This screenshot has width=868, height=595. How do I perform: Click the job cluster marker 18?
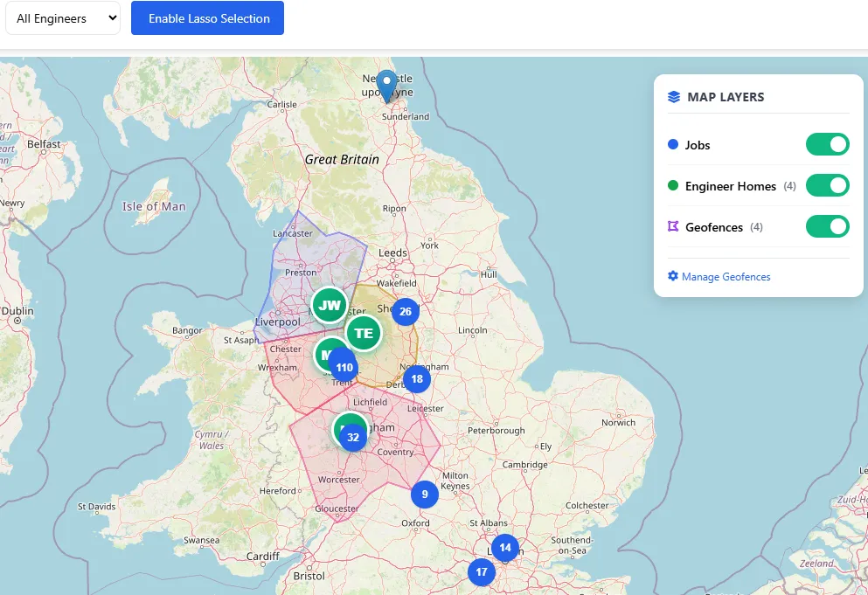tap(417, 379)
